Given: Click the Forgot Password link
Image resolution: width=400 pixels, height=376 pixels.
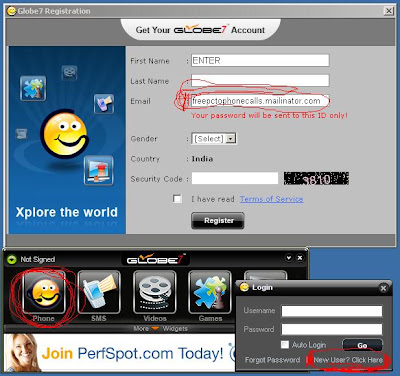Looking at the screenshot, I should coord(272,360).
